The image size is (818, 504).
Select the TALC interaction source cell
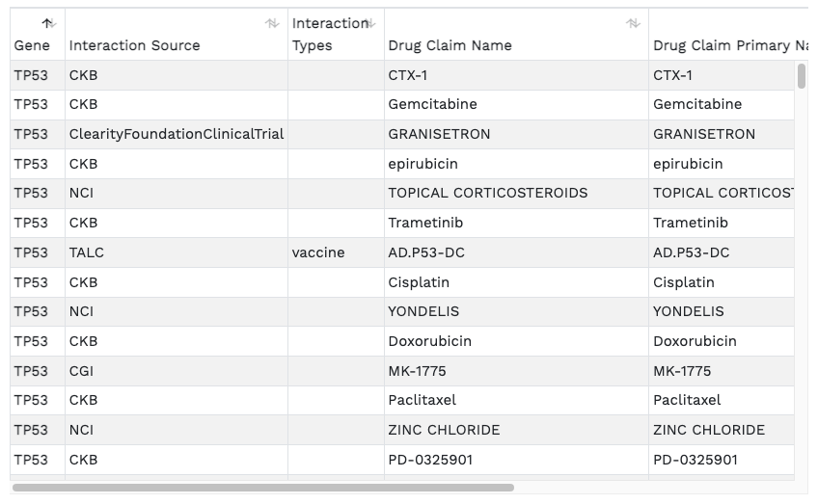pyautogui.click(x=87, y=252)
